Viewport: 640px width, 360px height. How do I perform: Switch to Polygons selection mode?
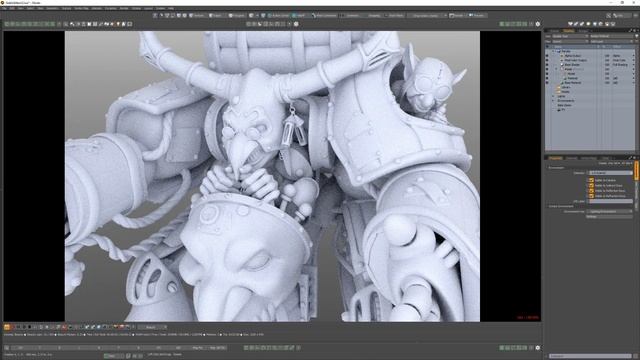(x=237, y=16)
